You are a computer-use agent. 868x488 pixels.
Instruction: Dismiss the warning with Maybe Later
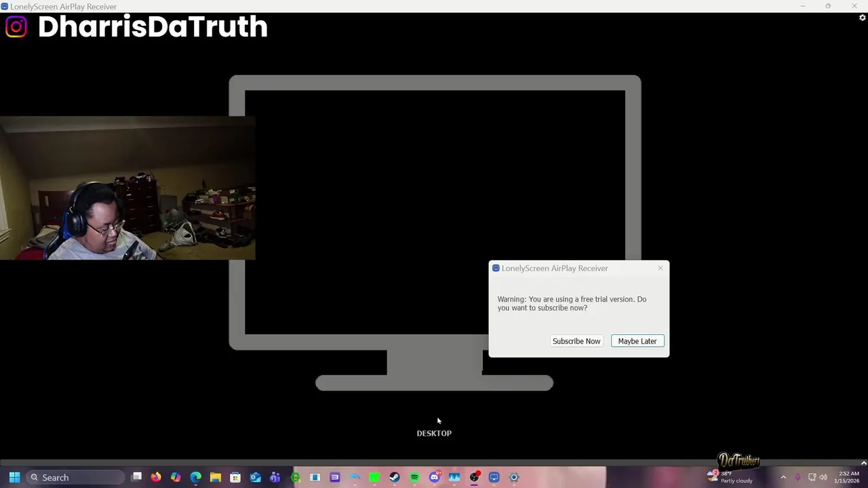[x=637, y=341]
